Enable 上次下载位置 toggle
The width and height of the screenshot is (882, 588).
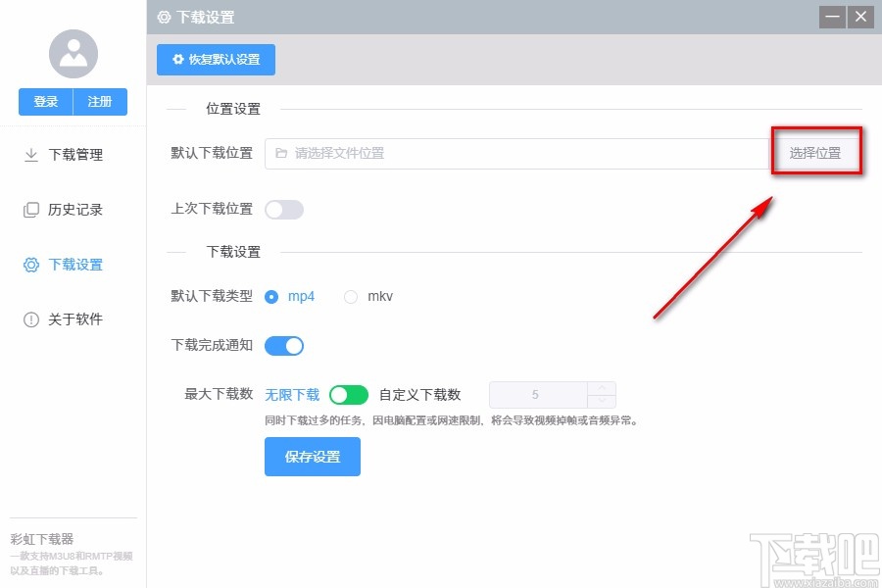pyautogui.click(x=283, y=209)
